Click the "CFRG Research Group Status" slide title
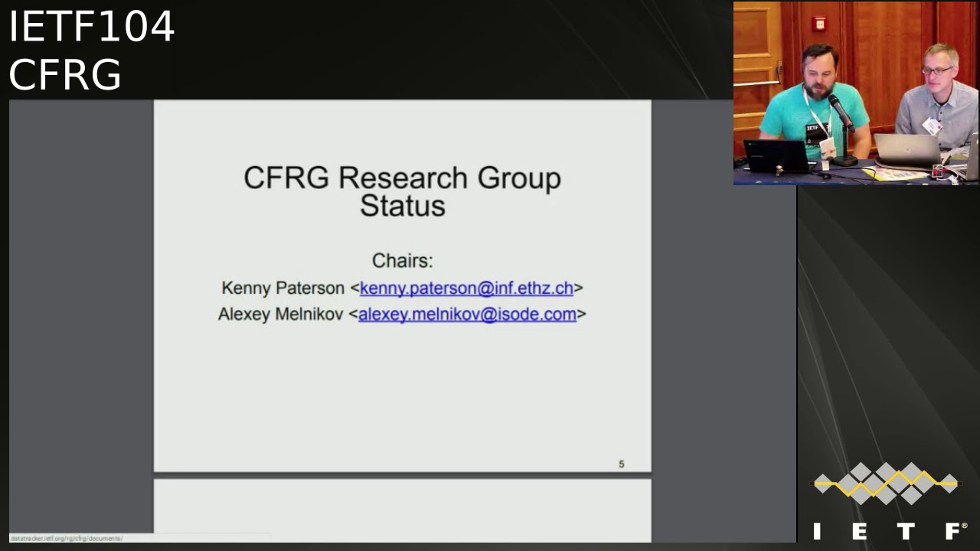The height and width of the screenshot is (551, 980). click(403, 191)
